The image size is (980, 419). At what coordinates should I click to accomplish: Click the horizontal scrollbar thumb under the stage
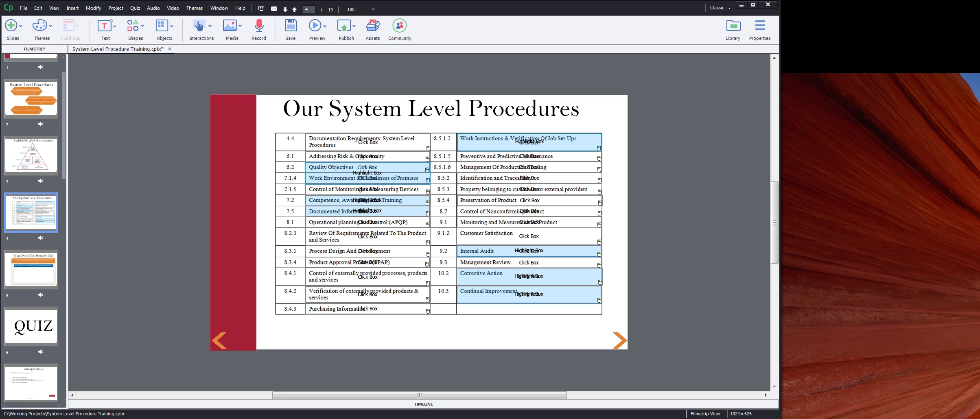[x=419, y=395]
